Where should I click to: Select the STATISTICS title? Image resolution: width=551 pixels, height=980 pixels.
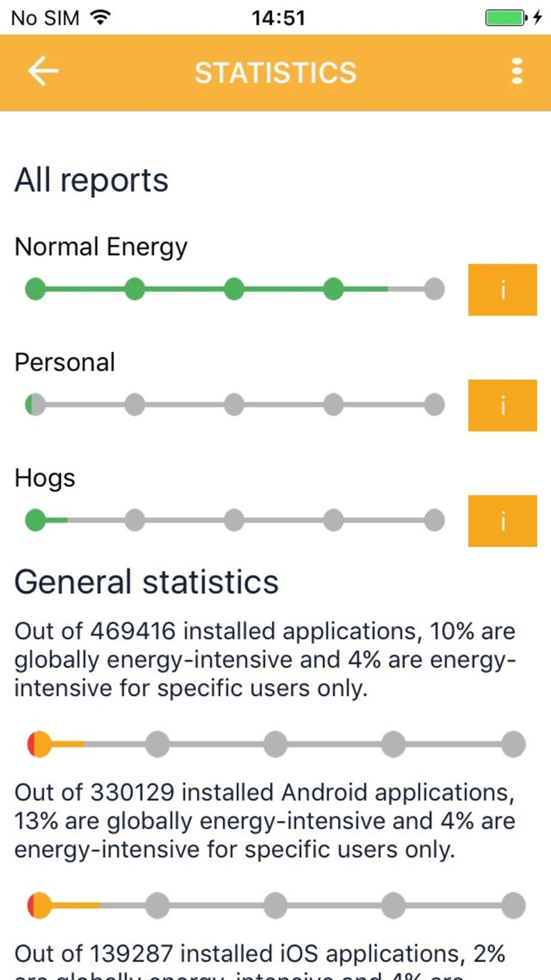coord(275,73)
